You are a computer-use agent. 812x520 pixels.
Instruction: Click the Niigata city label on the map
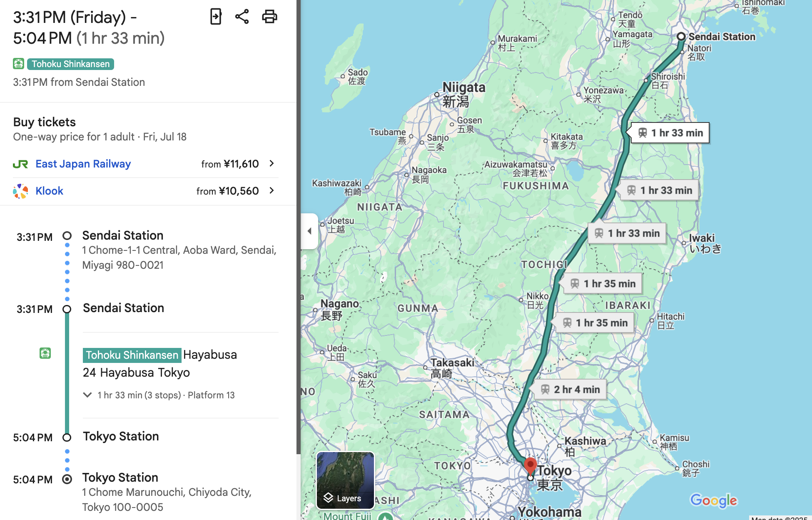tap(463, 94)
